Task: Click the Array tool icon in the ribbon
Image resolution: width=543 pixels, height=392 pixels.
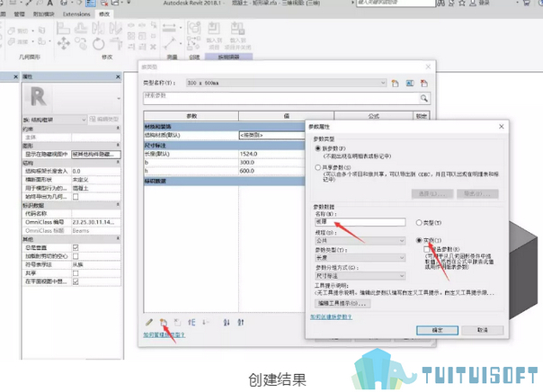Action: point(131,36)
